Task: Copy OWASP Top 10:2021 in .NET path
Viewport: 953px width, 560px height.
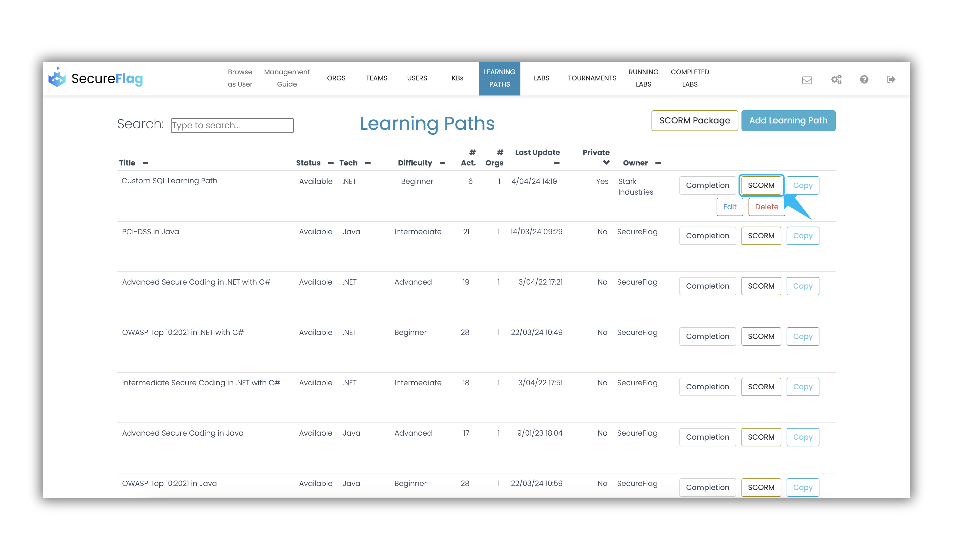Action: [803, 336]
